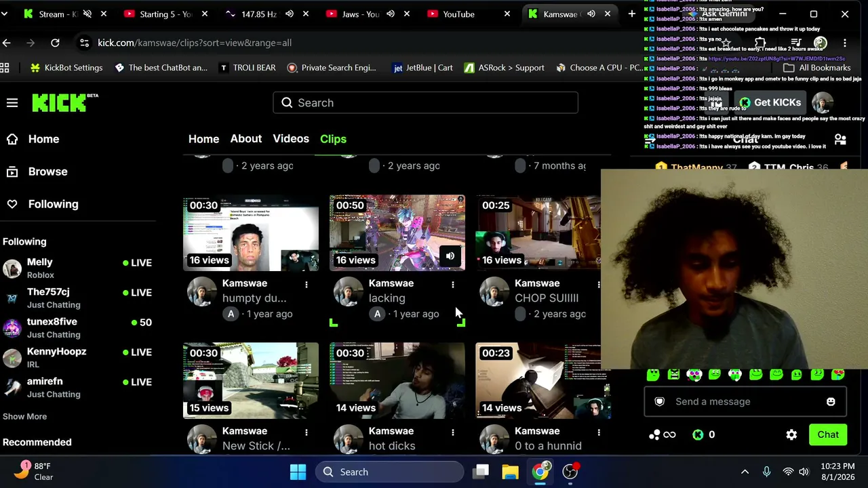
Task: Open the Chrome apps grid in bookmarks bar
Action: coord(5,68)
